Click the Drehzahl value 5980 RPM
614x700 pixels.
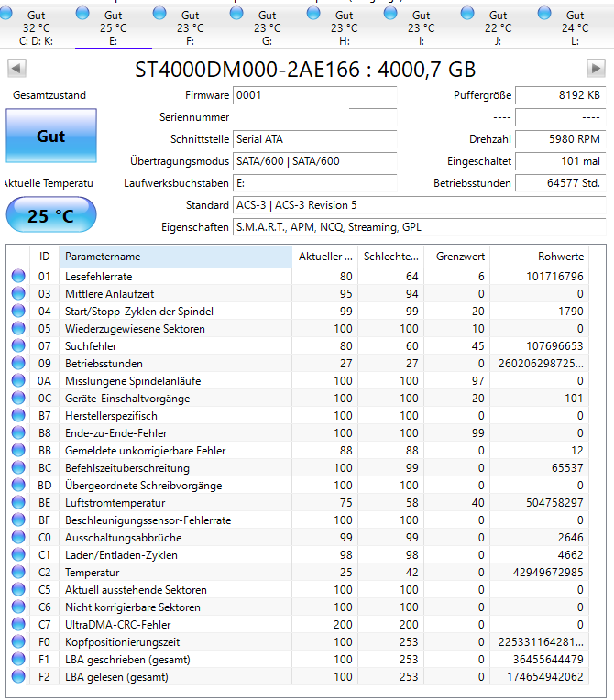coord(561,139)
